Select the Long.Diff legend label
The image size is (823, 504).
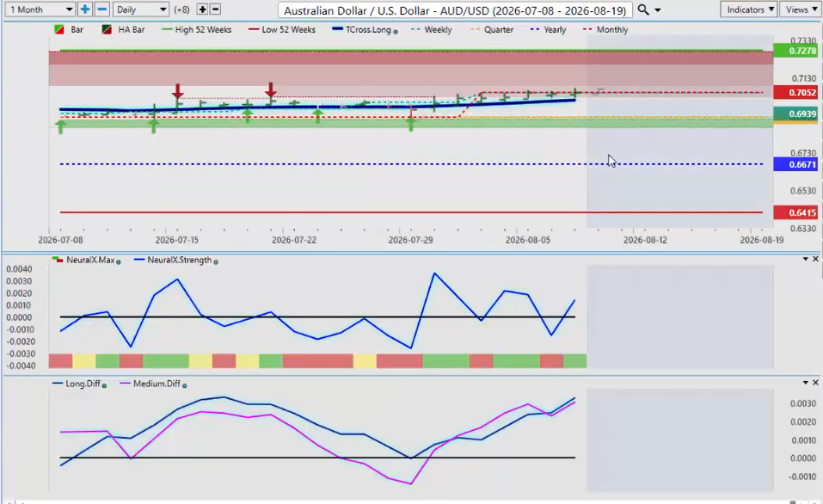83,384
